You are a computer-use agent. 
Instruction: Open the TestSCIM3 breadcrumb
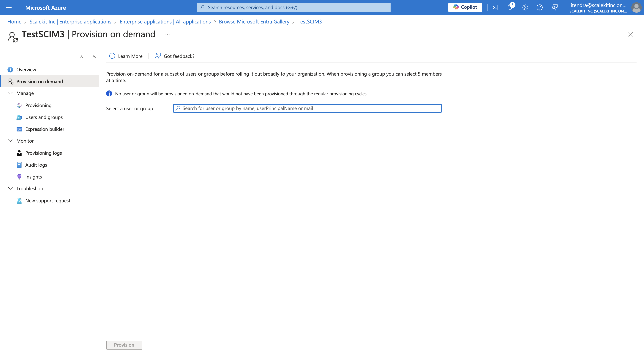click(310, 21)
